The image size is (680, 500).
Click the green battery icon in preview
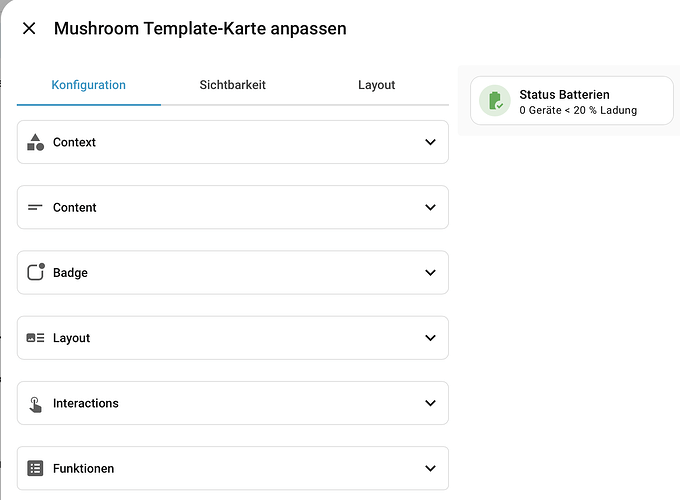point(495,101)
